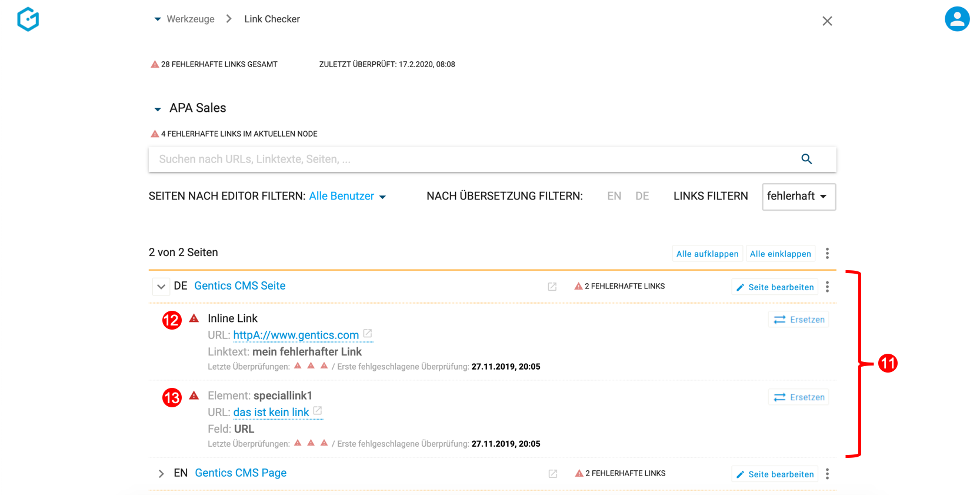
Task: Collapse the DE Gentics CMS Seite row
Action: coord(161,287)
